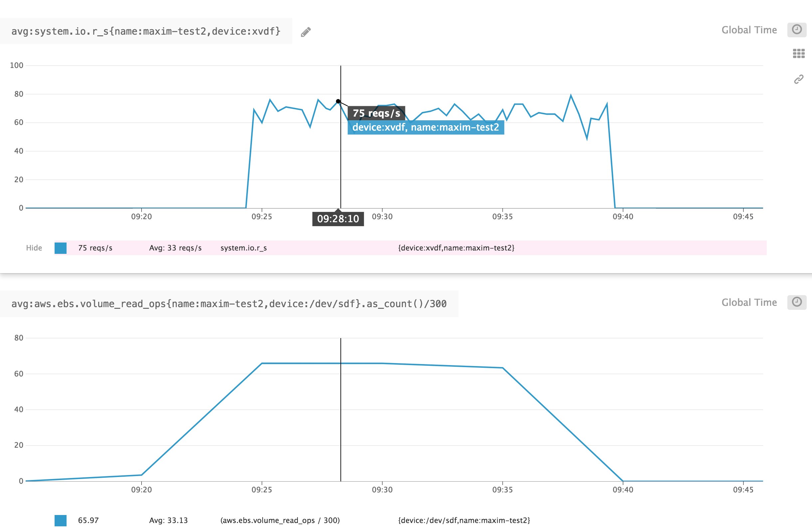
Task: Click the Hide link in the pink legend row
Action: 34,248
